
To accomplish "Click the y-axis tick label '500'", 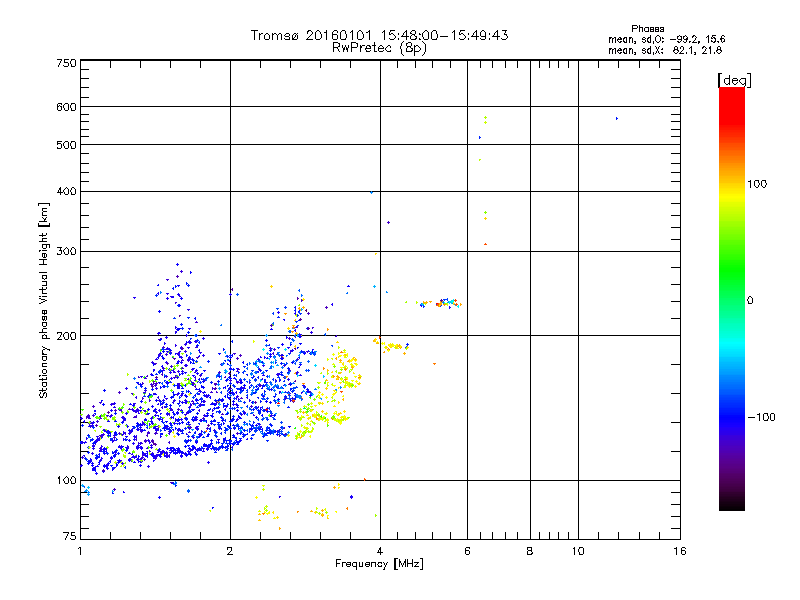I will [x=66, y=145].
